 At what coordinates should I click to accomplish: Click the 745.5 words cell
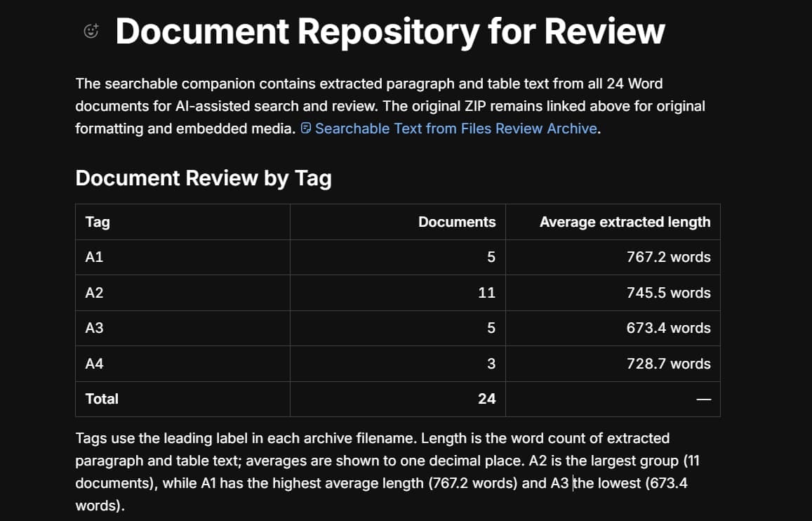click(x=613, y=293)
